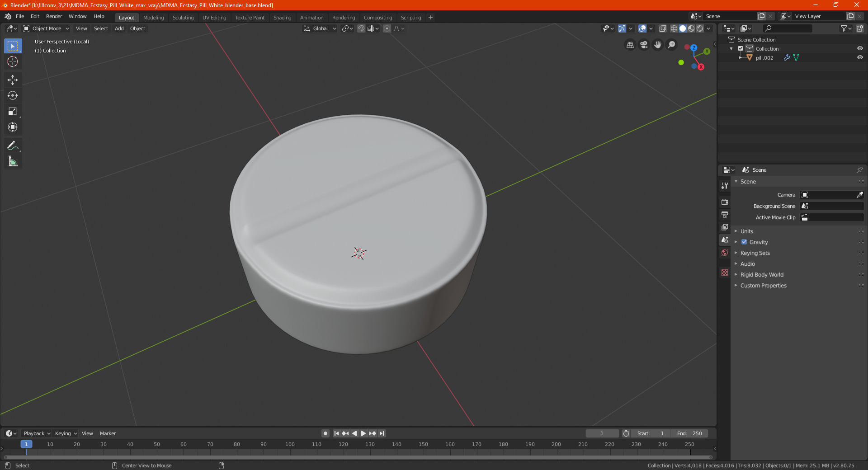The width and height of the screenshot is (868, 470).
Task: Open the File menu
Action: pos(20,16)
